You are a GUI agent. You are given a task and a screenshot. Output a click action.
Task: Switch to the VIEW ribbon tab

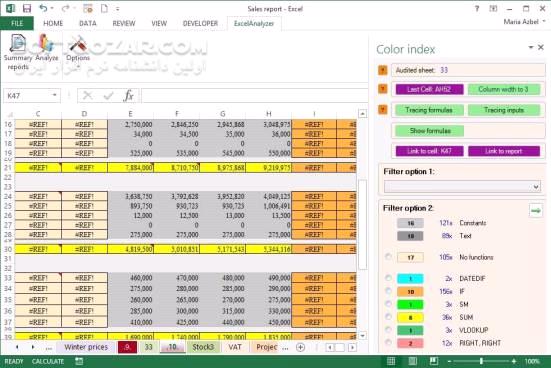[159, 23]
